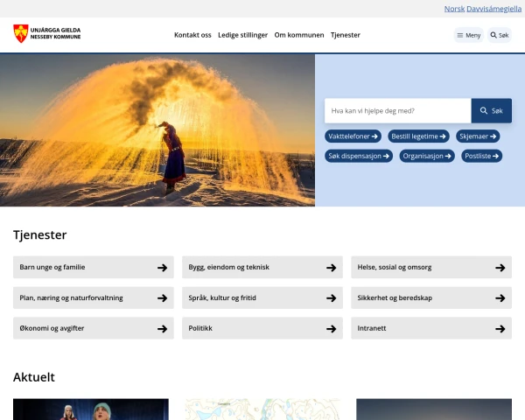Click arrow icon on Intranett tile
Screen dimensions: 525x420
[x=500, y=329]
